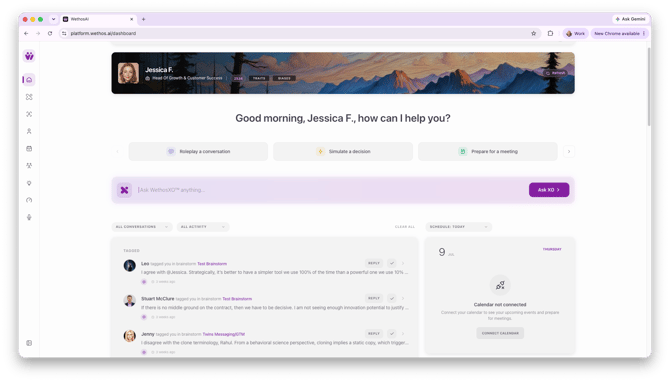Reply to Stuart McClure's tagged message
670x382 pixels.
[374, 298]
